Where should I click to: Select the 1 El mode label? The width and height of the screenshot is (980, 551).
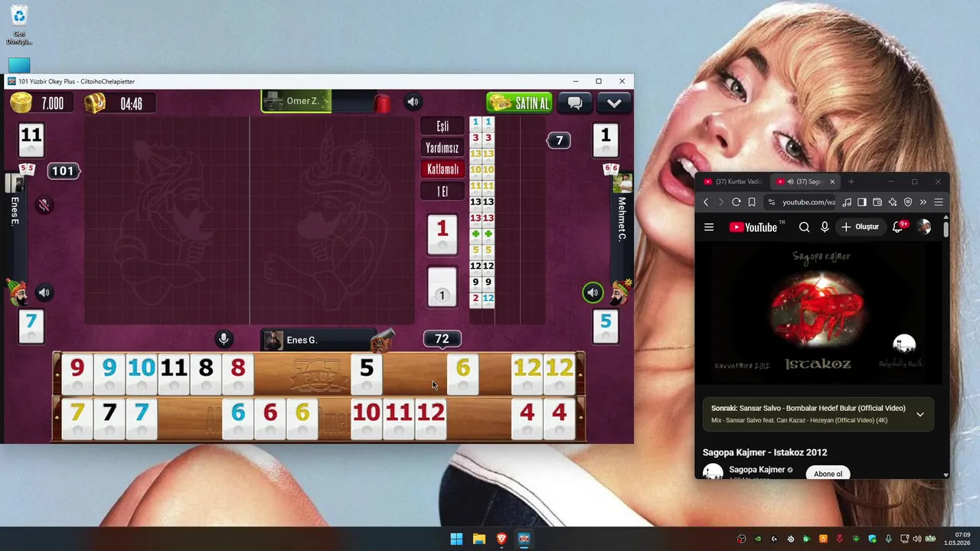[x=443, y=191]
